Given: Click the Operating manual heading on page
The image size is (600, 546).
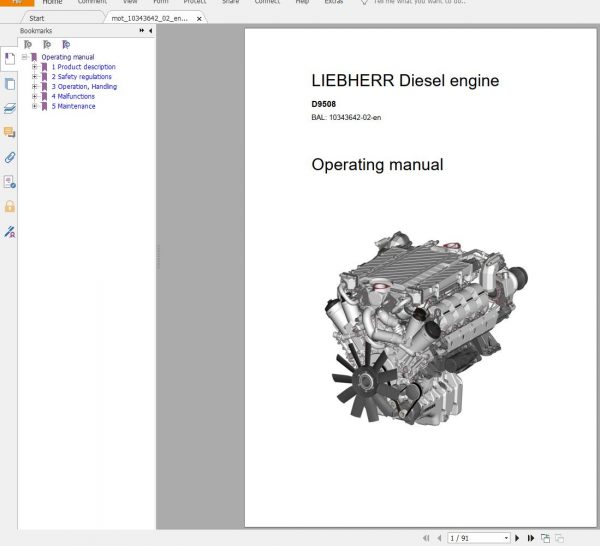Looking at the screenshot, I should coord(377,165).
